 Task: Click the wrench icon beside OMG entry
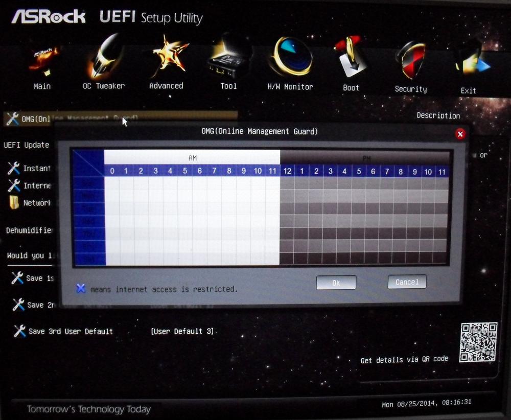pos(12,119)
